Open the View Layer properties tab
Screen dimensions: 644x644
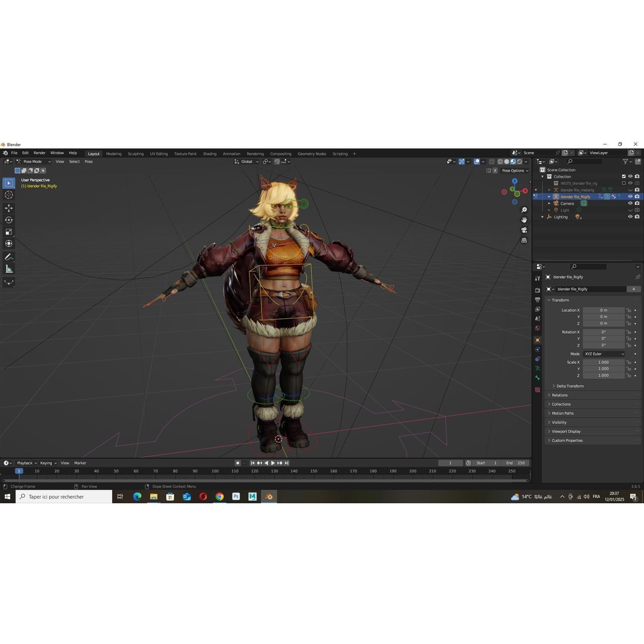coord(537,309)
